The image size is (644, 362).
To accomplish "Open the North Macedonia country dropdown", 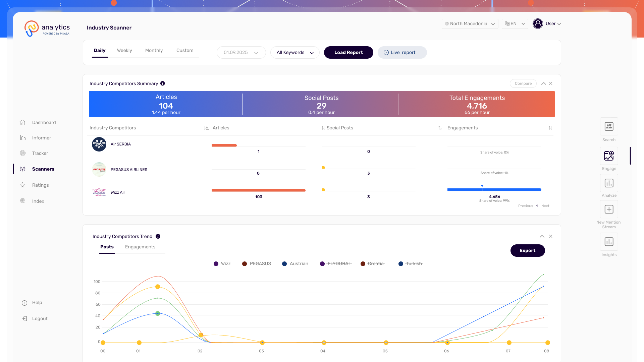I will pos(470,23).
